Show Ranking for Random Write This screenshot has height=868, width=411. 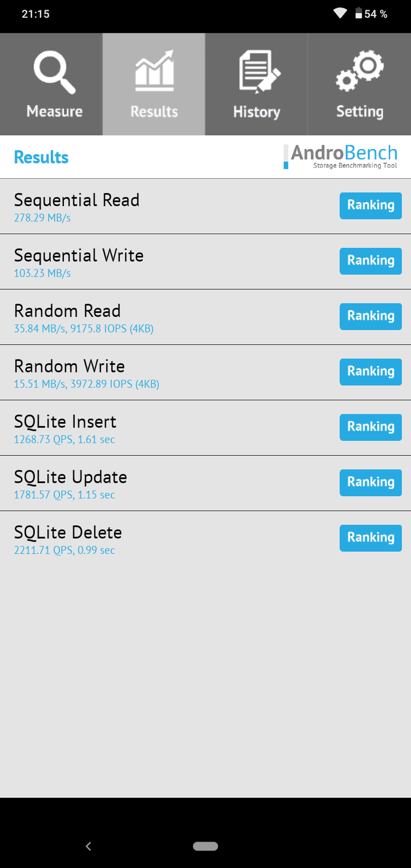pyautogui.click(x=370, y=372)
